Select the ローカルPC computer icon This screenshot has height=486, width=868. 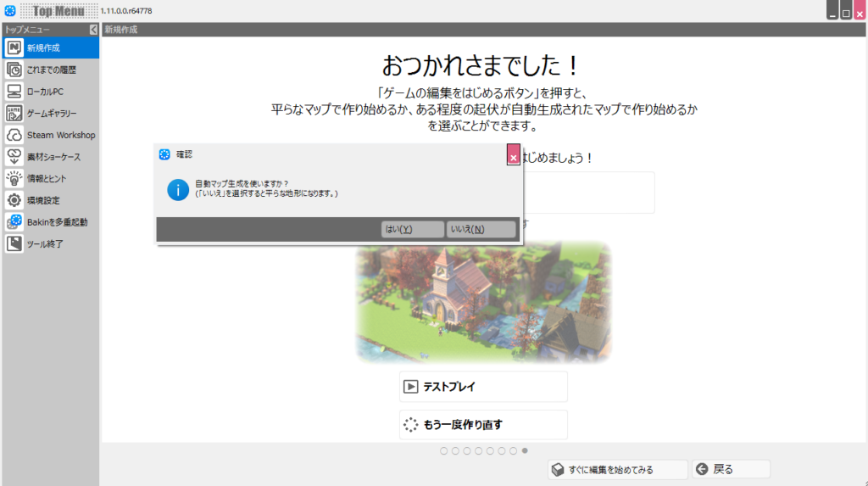click(x=14, y=92)
